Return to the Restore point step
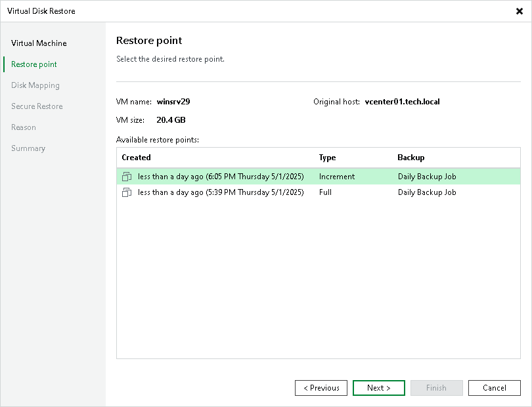This screenshot has height=407, width=532. [33, 64]
